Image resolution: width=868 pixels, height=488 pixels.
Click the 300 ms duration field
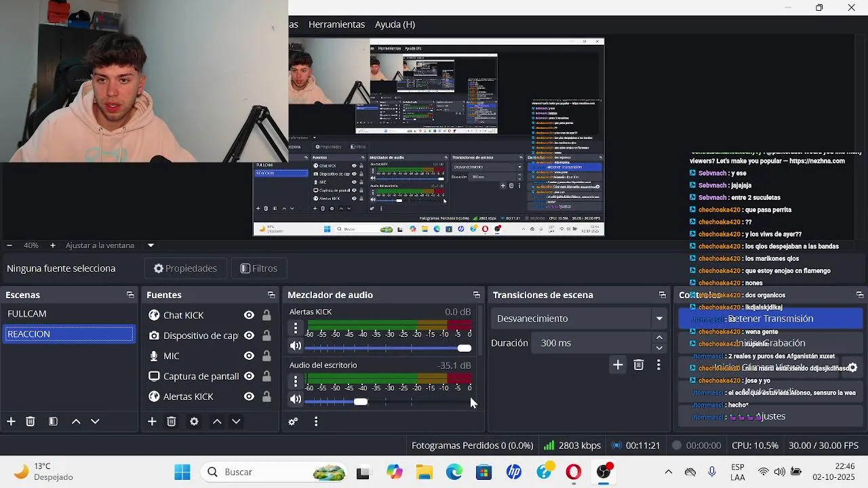(x=592, y=343)
